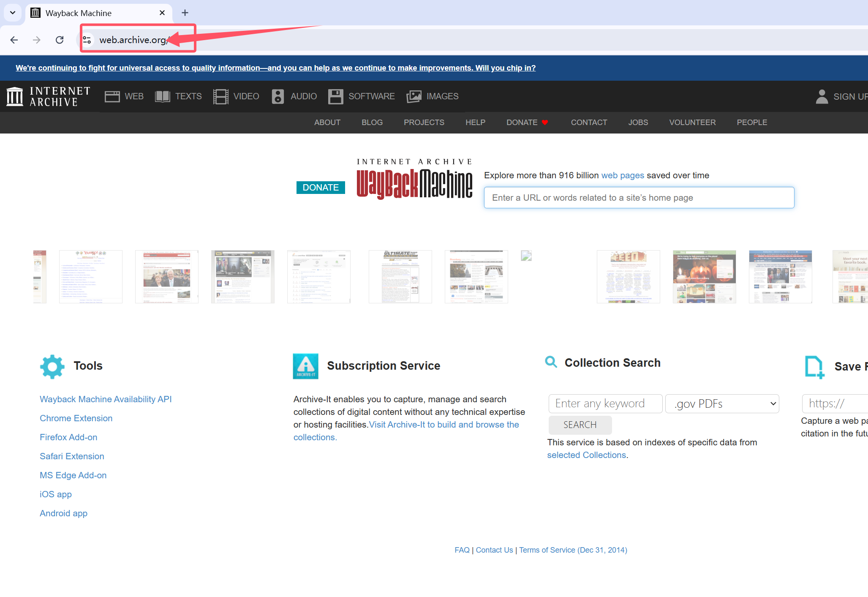The image size is (868, 597).
Task: Click the Internet Archive logo
Action: pos(49,96)
